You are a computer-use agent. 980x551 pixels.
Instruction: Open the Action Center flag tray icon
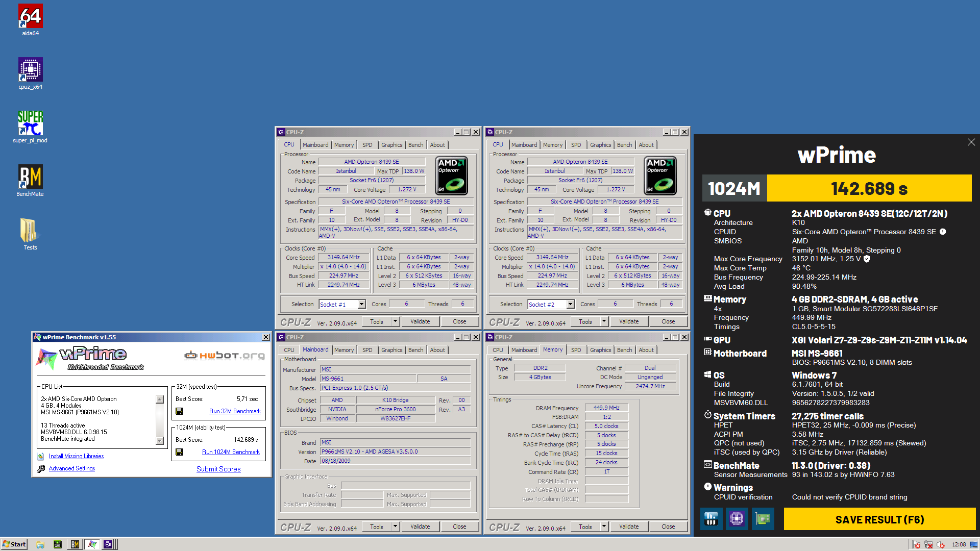(x=916, y=544)
